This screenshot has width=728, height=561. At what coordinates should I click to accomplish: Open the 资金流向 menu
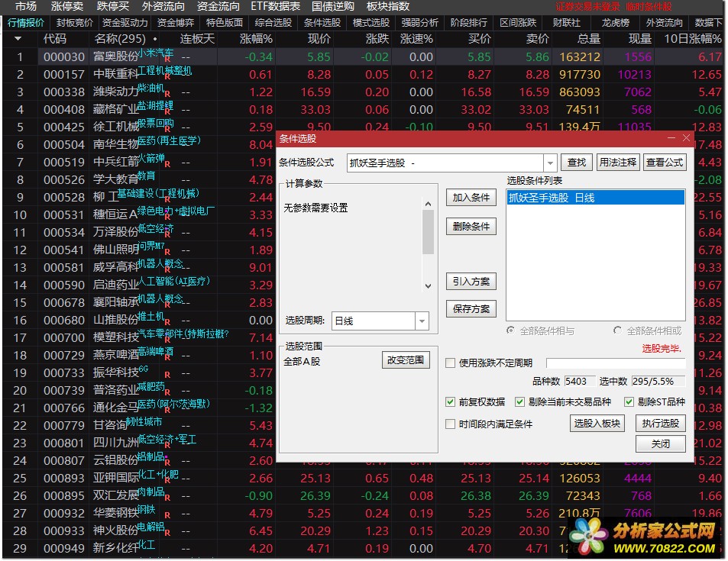point(218,7)
